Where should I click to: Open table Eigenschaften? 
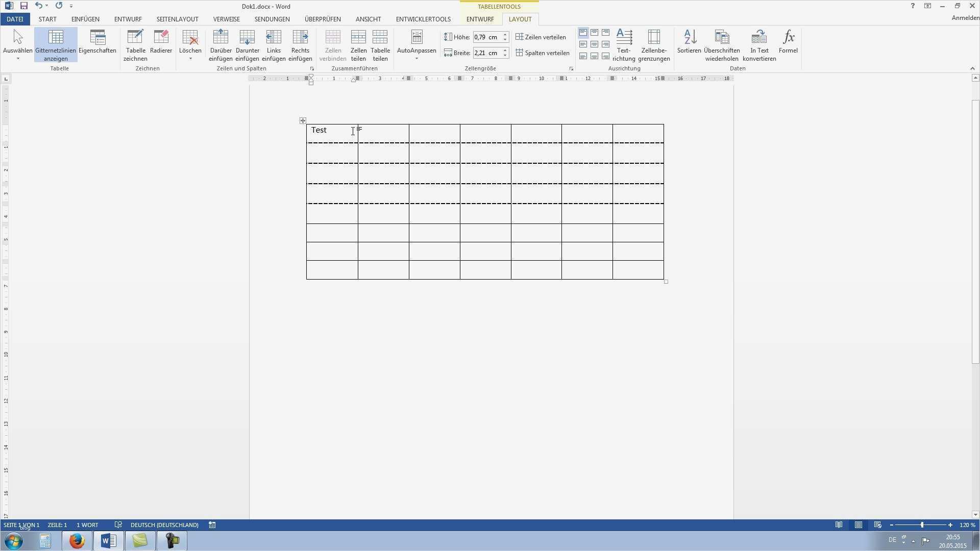[x=97, y=45]
